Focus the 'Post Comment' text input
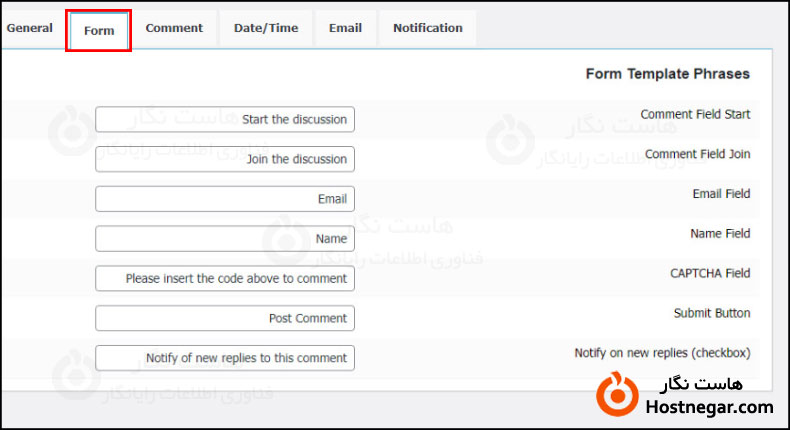 point(225,318)
